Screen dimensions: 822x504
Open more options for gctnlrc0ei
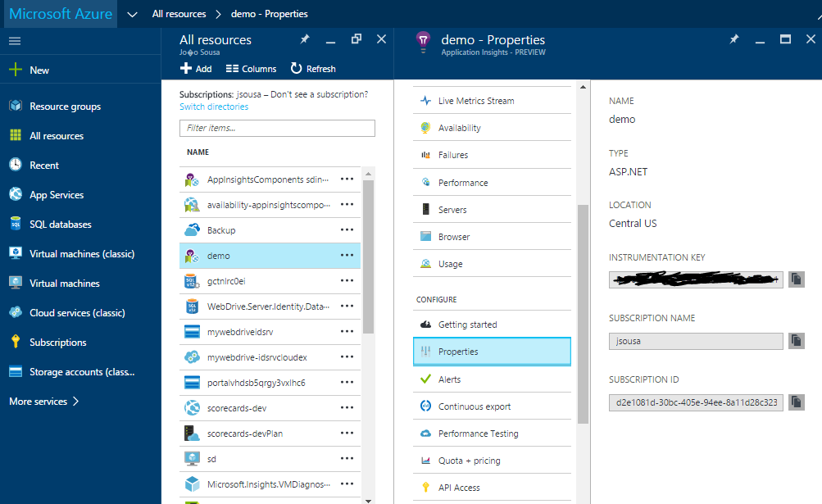(347, 280)
